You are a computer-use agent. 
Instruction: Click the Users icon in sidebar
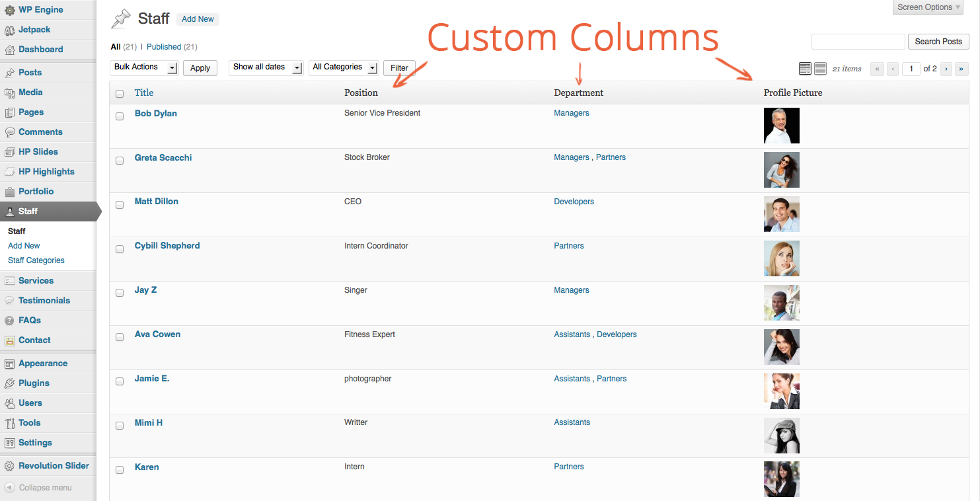click(9, 403)
